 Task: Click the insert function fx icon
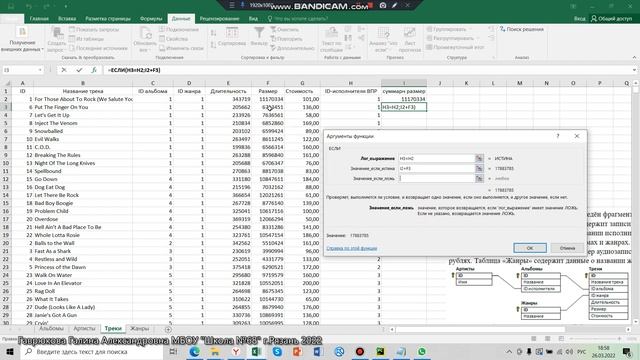94,70
